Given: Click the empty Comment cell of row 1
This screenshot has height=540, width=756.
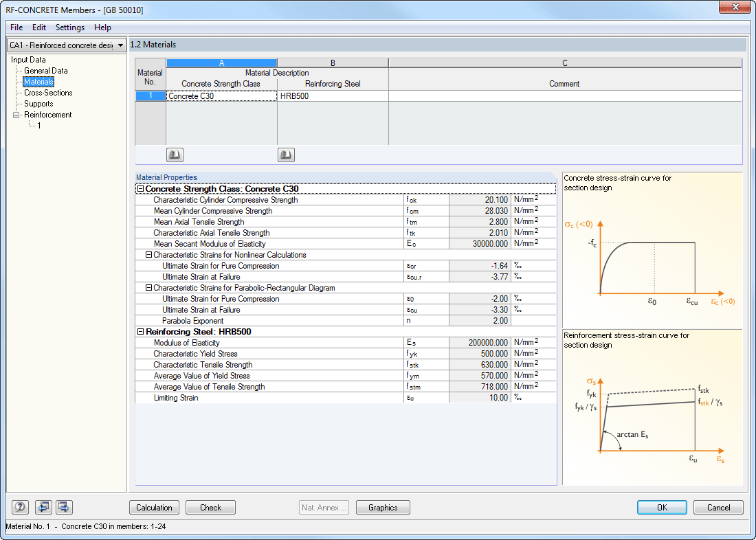Looking at the screenshot, I should (565, 96).
